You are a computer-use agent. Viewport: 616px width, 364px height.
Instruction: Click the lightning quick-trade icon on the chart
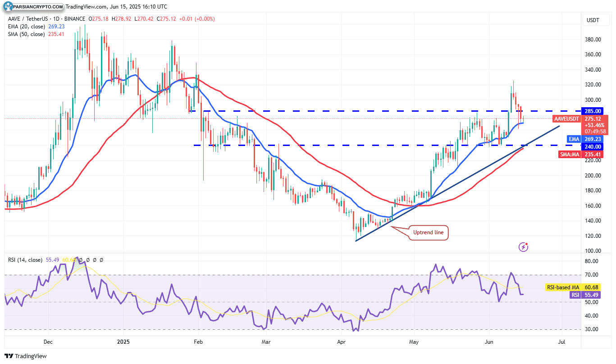(523, 247)
